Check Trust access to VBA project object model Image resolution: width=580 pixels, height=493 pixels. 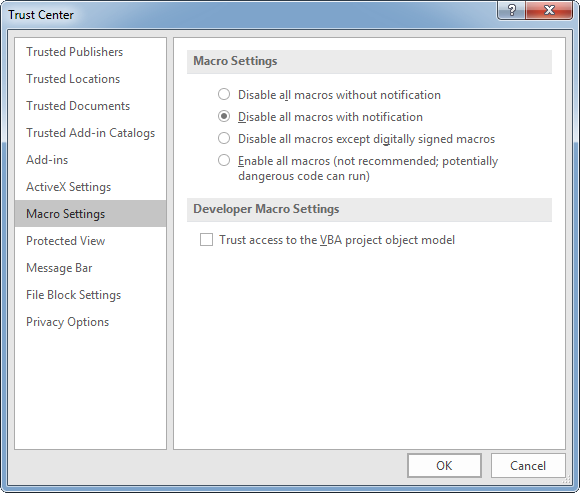point(206,240)
